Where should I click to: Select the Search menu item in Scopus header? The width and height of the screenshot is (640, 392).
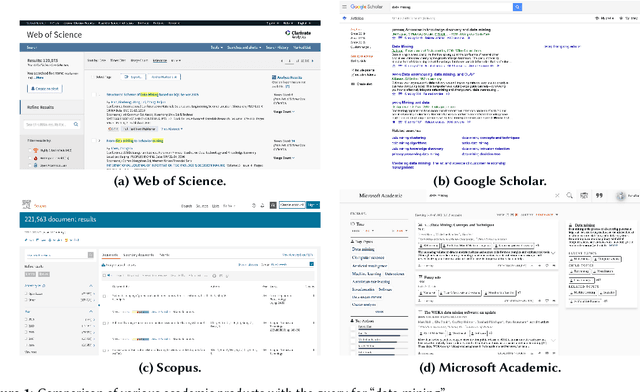187,206
